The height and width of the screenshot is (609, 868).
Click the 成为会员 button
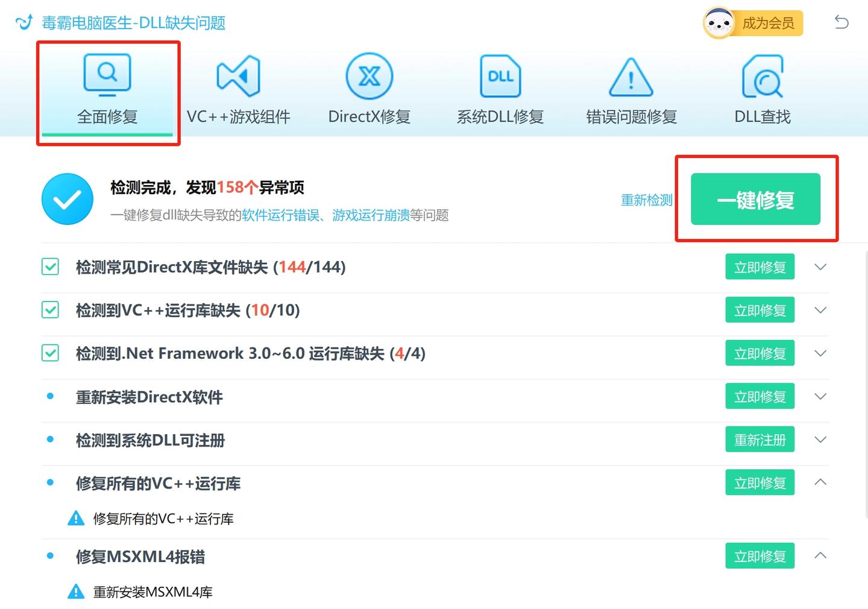tap(769, 23)
